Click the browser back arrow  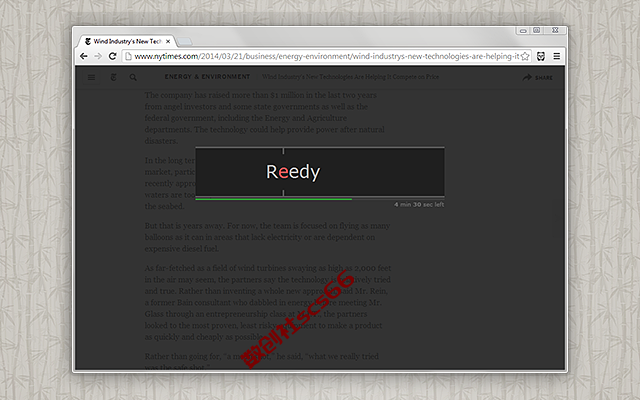[84, 56]
